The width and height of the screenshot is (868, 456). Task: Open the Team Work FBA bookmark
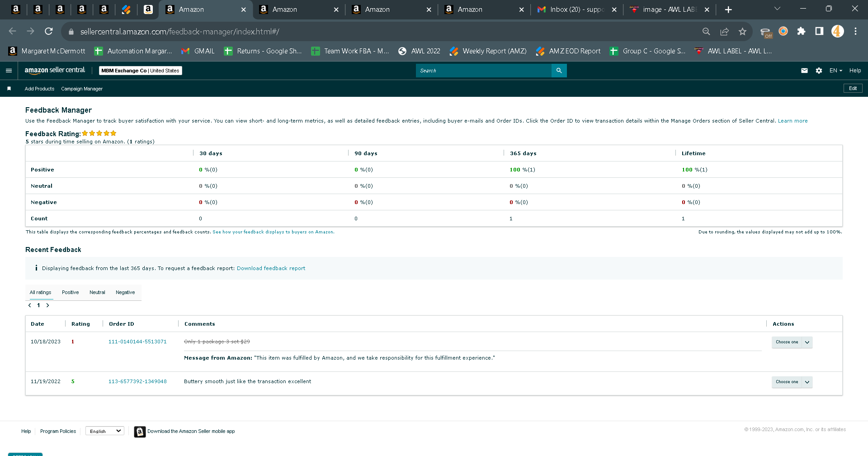[350, 51]
